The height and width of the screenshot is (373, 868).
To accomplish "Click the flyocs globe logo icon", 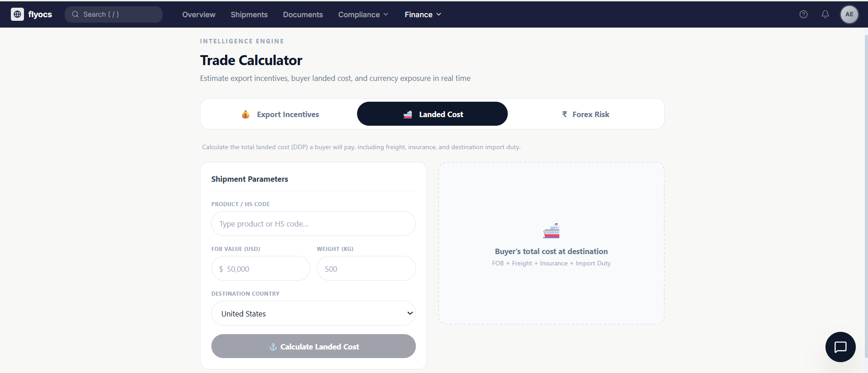I will [x=17, y=14].
